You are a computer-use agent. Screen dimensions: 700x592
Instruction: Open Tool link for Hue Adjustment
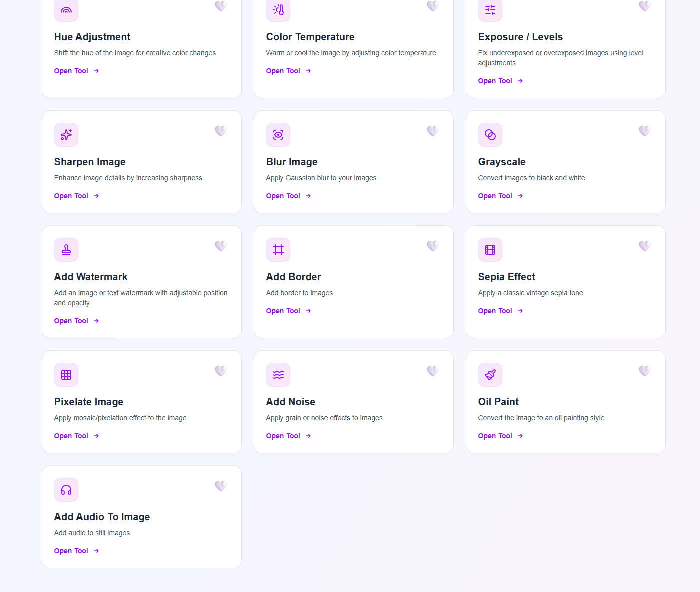click(x=77, y=71)
